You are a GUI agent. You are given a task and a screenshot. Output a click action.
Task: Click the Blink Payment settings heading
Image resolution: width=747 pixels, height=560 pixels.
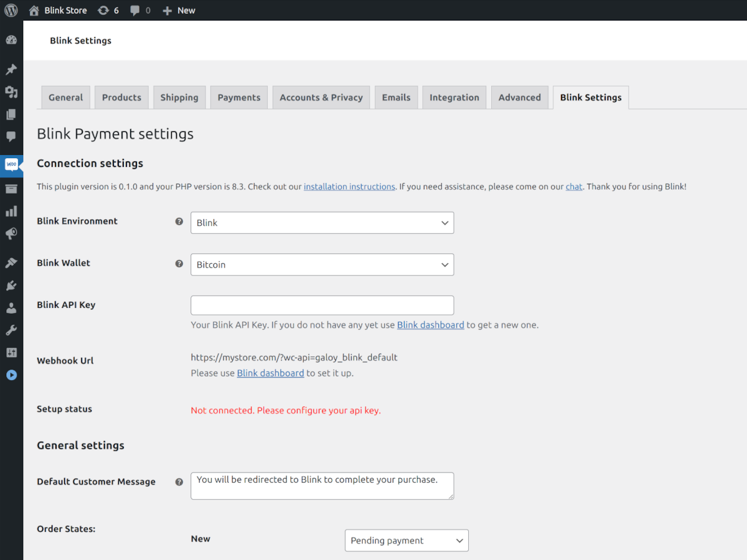click(x=115, y=134)
